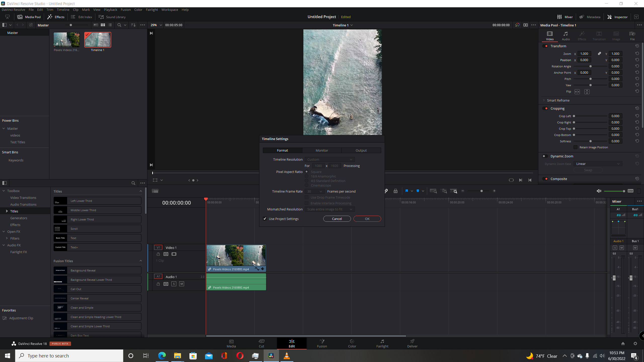Disable Video 1 track visibility icon
Viewport: 644px width, 362px height.
174,254
